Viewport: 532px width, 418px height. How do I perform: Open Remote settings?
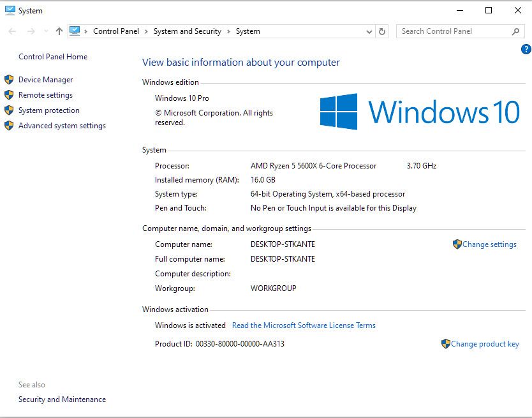point(45,95)
